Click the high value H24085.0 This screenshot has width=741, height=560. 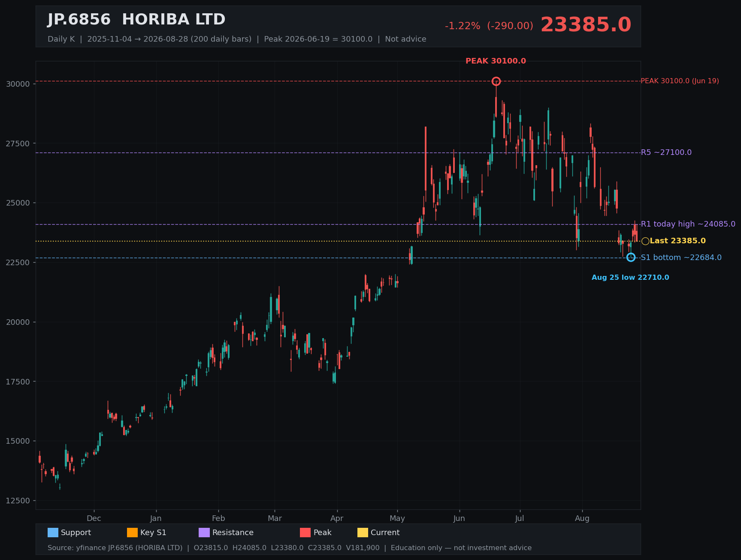[x=249, y=548]
